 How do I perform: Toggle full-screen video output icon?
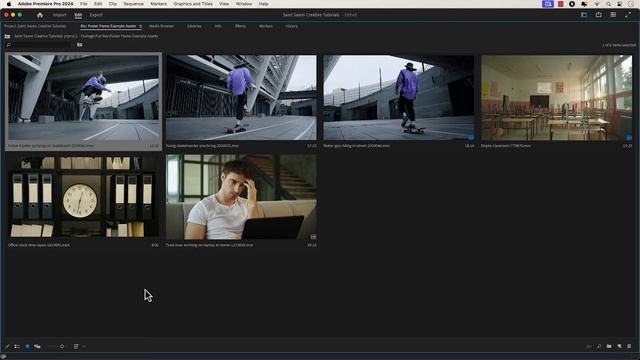(x=628, y=15)
